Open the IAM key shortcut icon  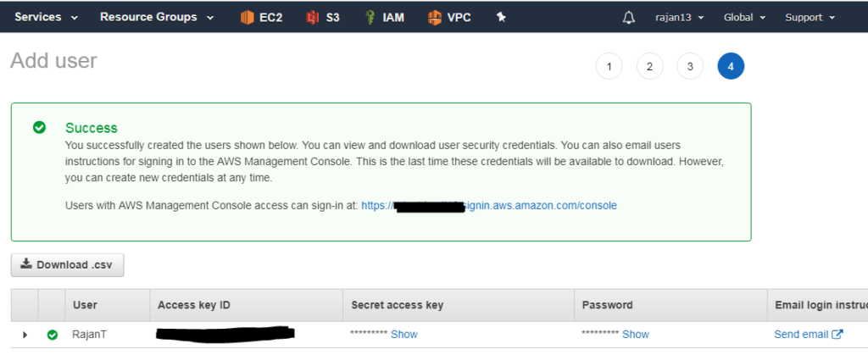click(370, 17)
